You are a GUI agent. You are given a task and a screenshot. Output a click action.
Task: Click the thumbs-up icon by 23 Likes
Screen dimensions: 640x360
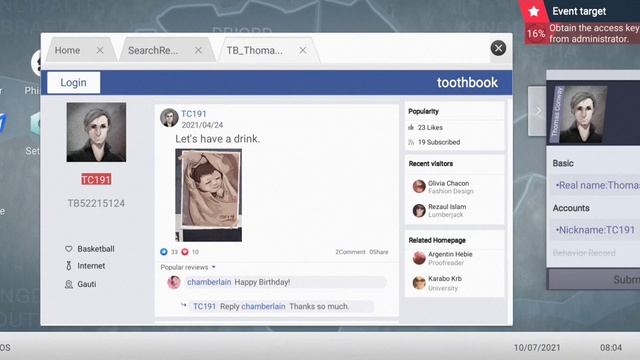(411, 127)
